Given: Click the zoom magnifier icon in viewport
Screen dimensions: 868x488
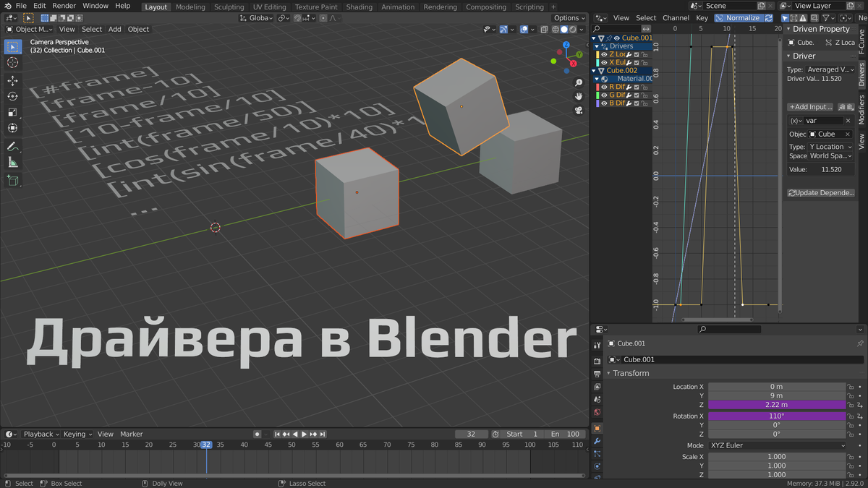Looking at the screenshot, I should (x=579, y=83).
